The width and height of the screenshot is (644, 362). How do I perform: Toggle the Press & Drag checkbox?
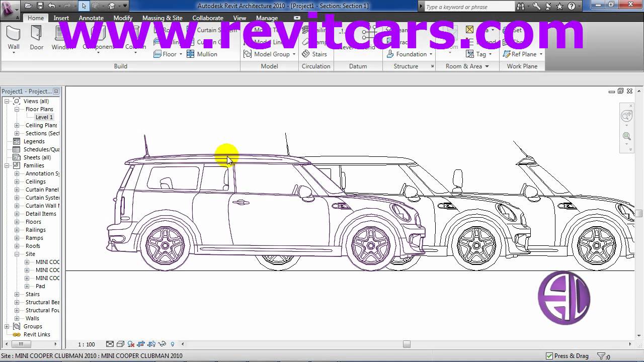click(x=549, y=356)
